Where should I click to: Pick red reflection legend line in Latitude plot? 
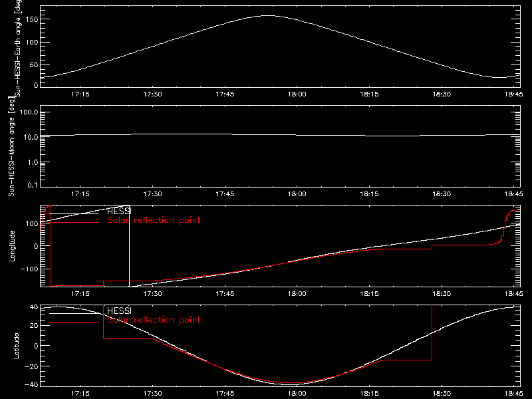point(74,323)
